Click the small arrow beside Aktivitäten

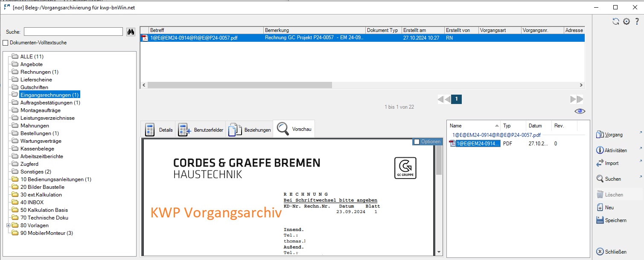coord(641,148)
